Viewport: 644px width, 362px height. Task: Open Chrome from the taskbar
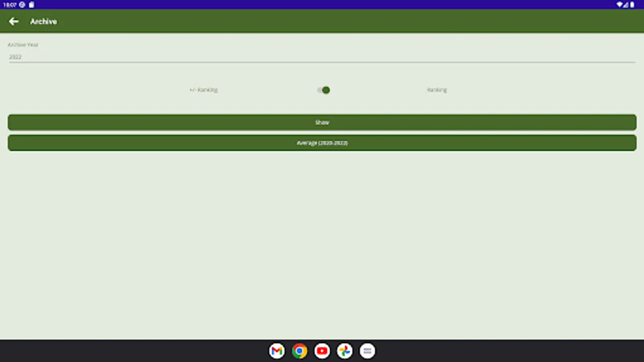(x=299, y=351)
